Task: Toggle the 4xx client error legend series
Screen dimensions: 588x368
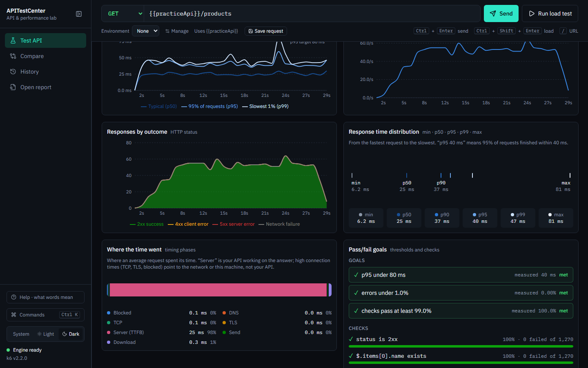Action: pos(188,224)
